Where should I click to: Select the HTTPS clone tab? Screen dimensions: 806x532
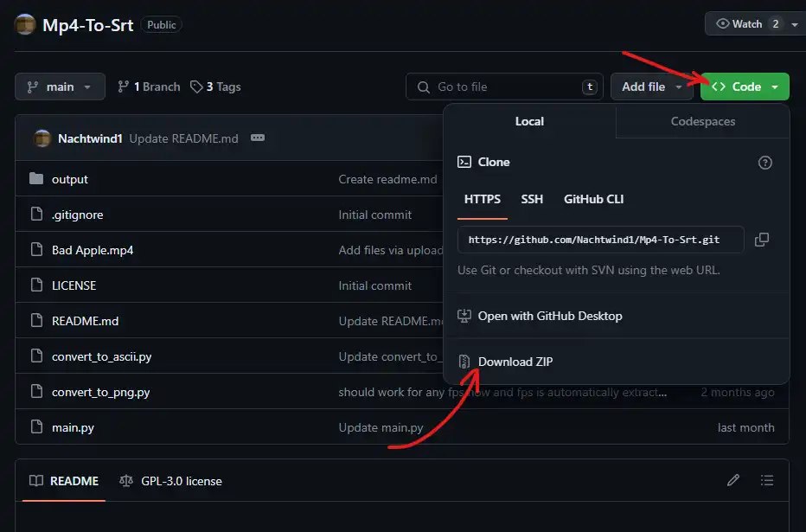pos(483,199)
